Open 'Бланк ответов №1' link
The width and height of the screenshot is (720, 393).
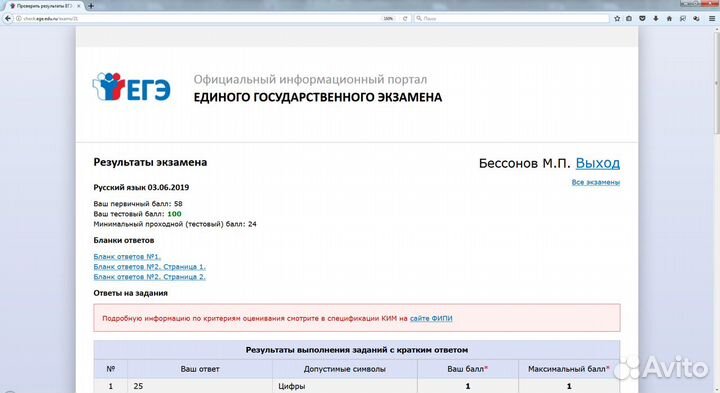(x=127, y=257)
